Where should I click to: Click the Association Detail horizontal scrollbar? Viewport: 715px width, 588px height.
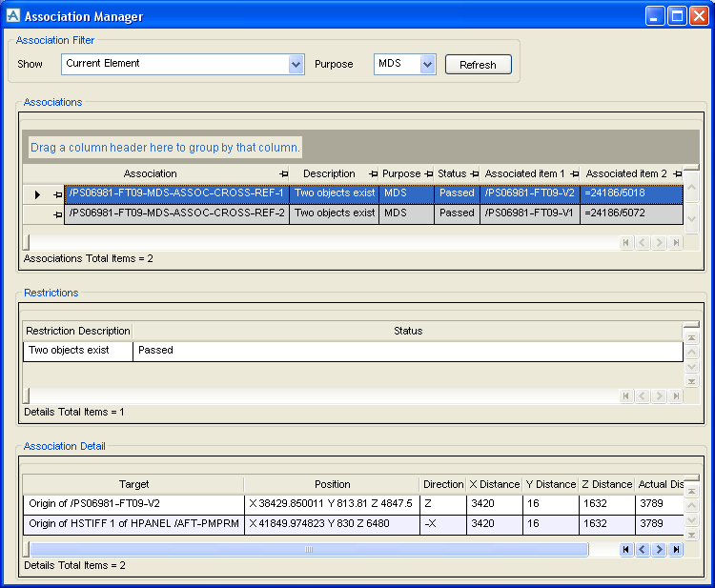click(308, 549)
